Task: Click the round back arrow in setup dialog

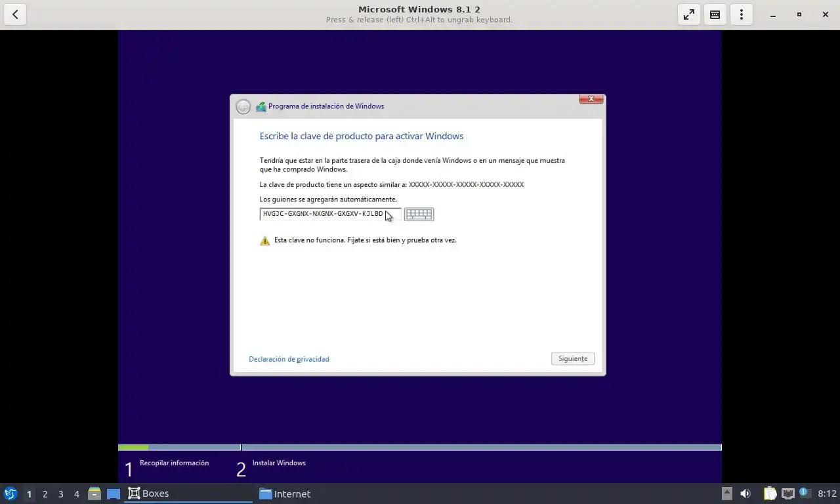Action: tap(243, 106)
